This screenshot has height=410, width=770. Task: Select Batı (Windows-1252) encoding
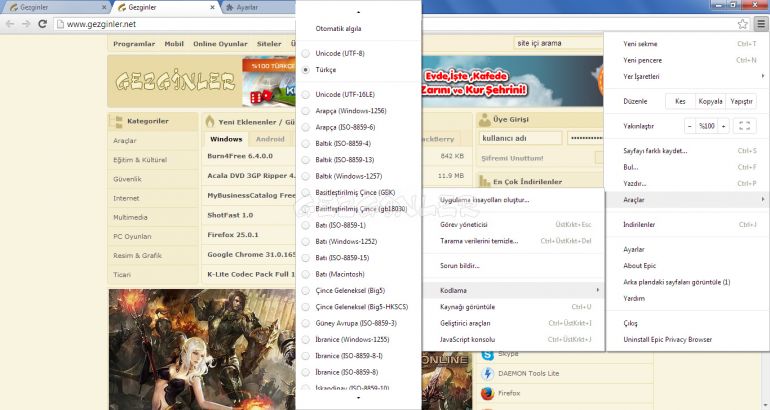(x=346, y=242)
